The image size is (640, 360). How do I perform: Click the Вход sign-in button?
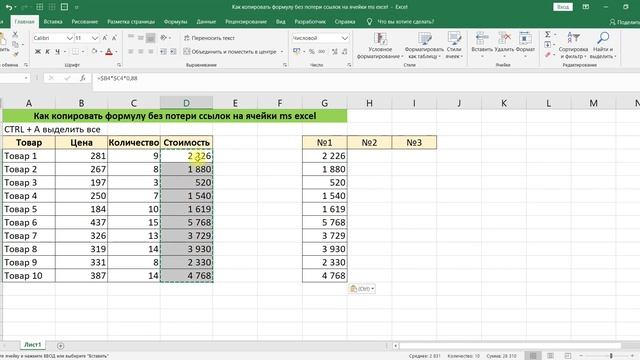[x=563, y=7]
